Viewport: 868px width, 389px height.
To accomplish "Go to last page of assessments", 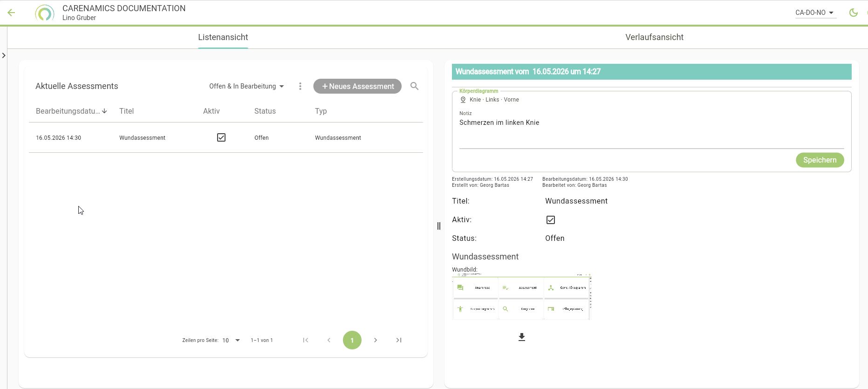I will pyautogui.click(x=399, y=340).
